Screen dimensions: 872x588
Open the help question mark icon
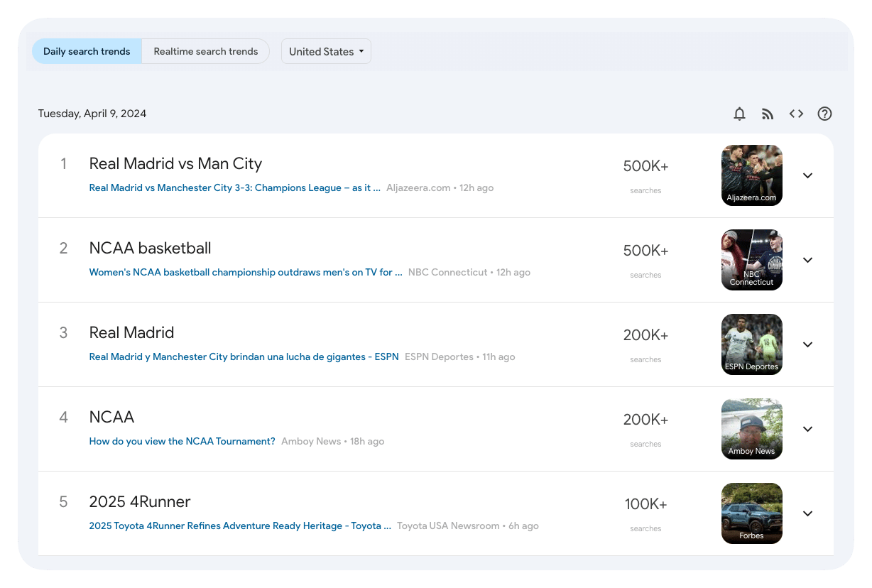(824, 114)
